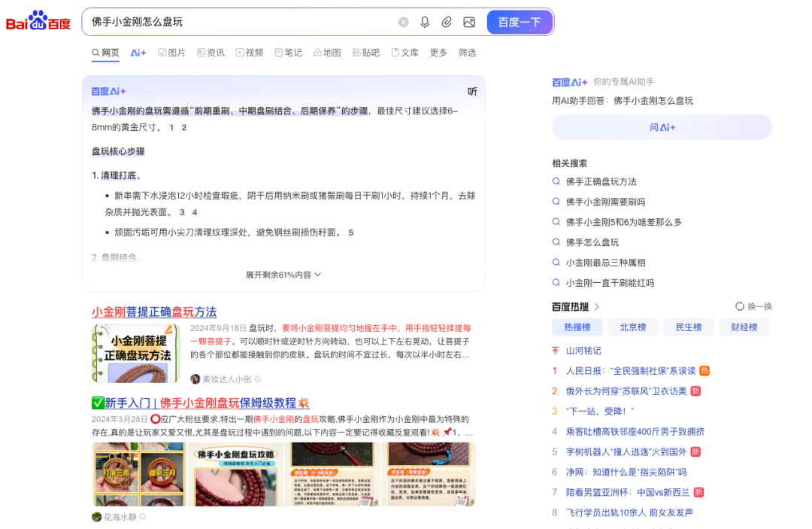Screen dimensions: 812x529
Task: Focus the search input field
Action: (241, 22)
